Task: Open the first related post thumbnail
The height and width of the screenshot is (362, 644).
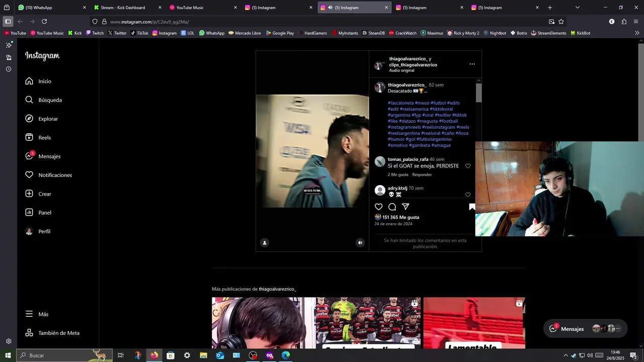Action: [x=263, y=323]
